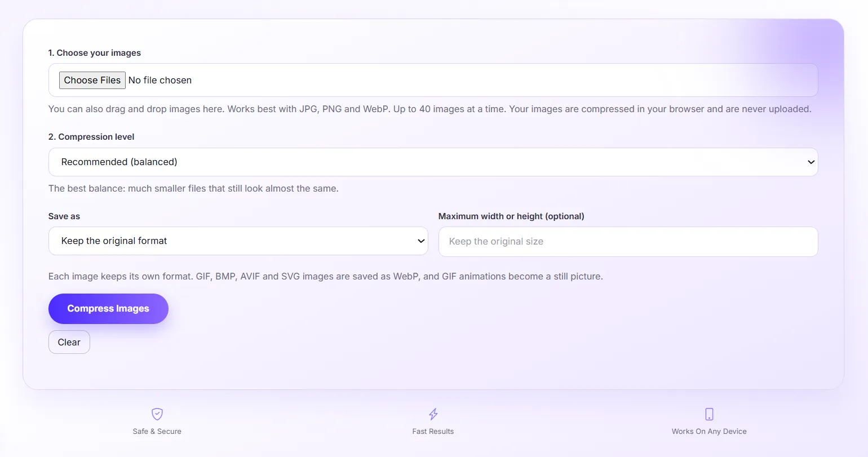Click the 'Maximum width or height (optional)' label
The height and width of the screenshot is (457, 868).
coord(511,216)
